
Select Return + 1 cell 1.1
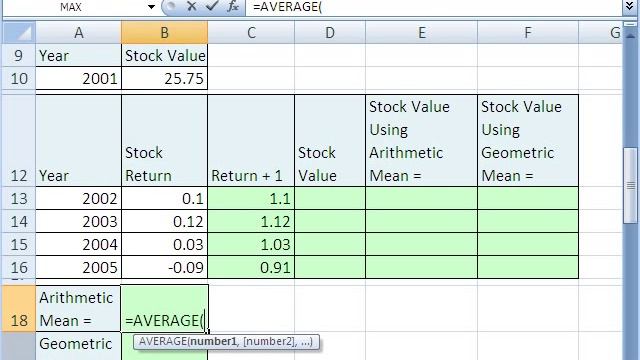(x=251, y=198)
